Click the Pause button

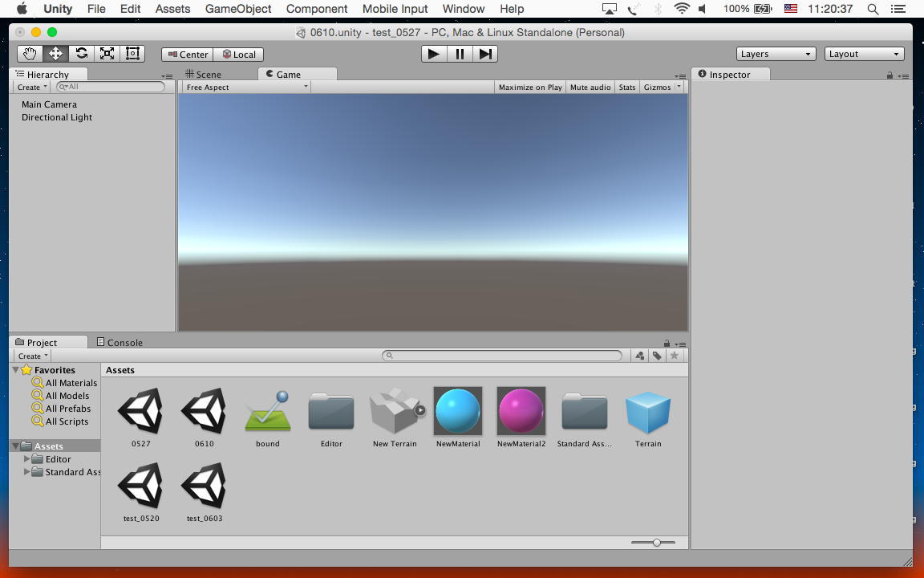coord(460,54)
